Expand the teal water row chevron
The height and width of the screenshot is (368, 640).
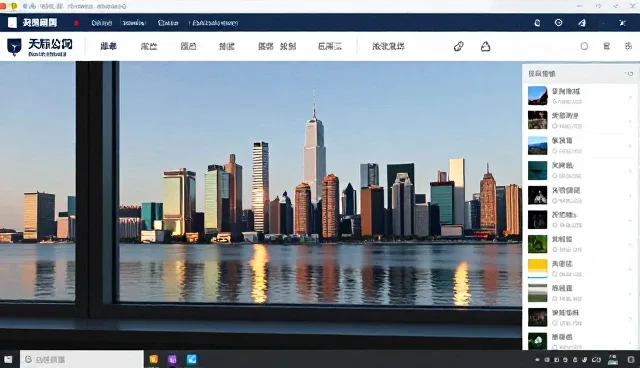pyautogui.click(x=631, y=171)
